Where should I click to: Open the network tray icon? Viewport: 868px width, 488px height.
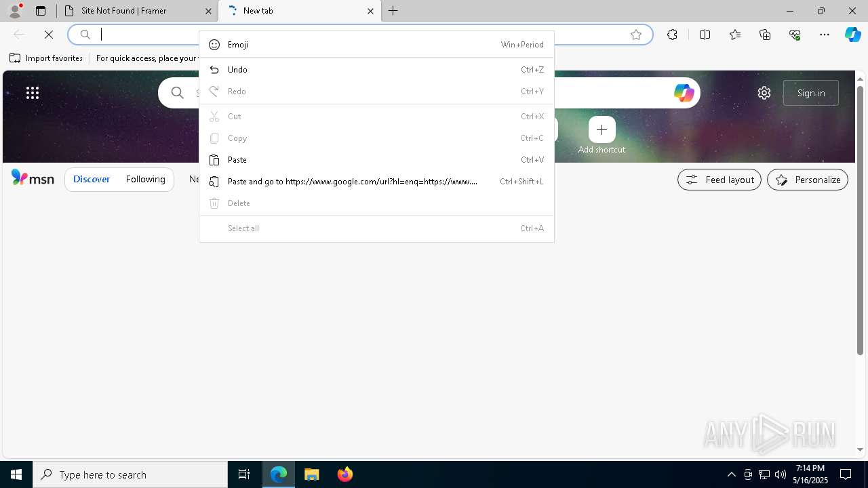764,474
